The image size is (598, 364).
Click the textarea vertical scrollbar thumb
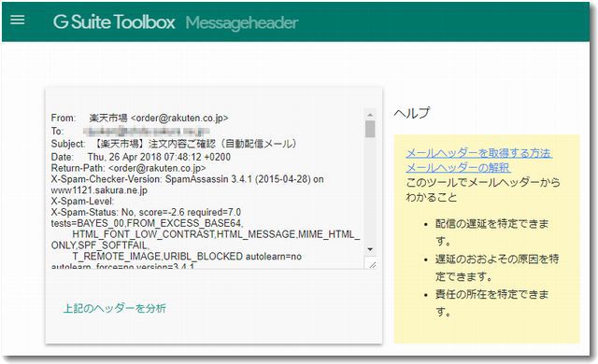tap(370, 129)
